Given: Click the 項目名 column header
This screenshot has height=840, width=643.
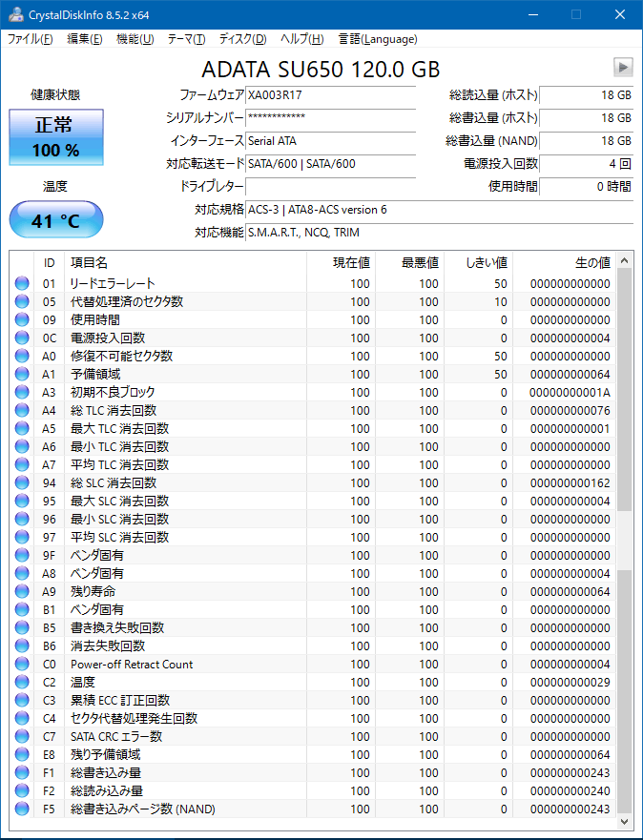Looking at the screenshot, I should [x=185, y=262].
